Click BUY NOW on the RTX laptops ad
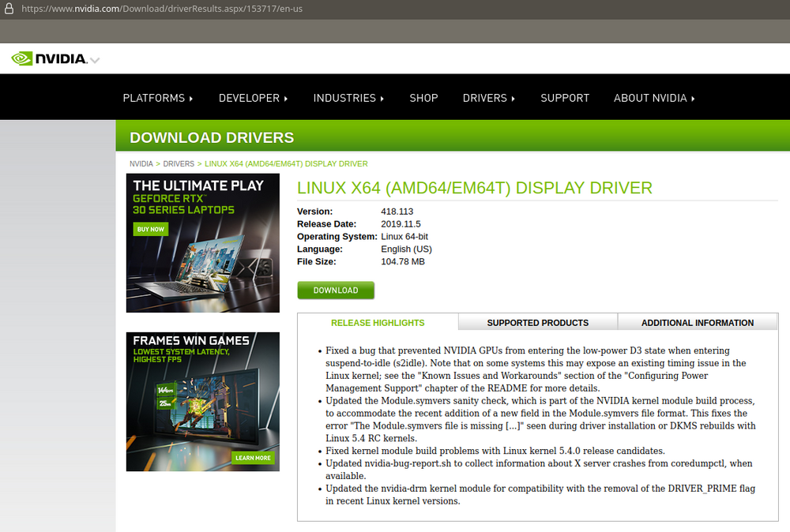The image size is (790, 532). [x=151, y=229]
